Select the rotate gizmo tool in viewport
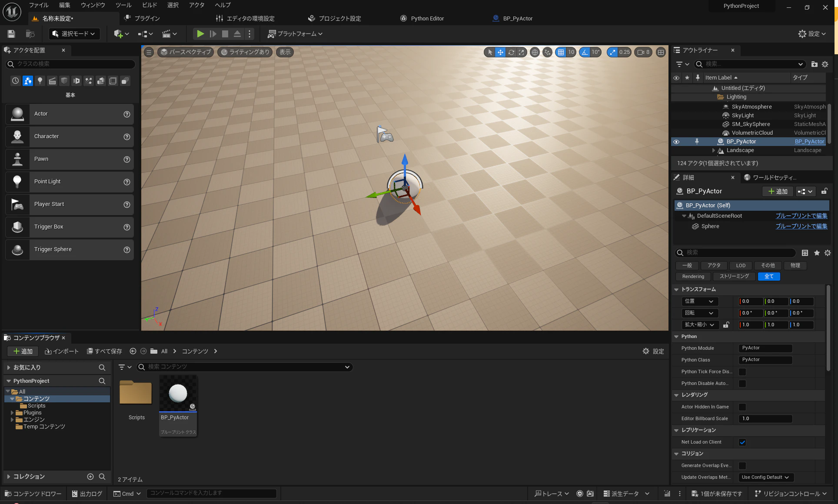This screenshot has width=838, height=504. coord(511,52)
